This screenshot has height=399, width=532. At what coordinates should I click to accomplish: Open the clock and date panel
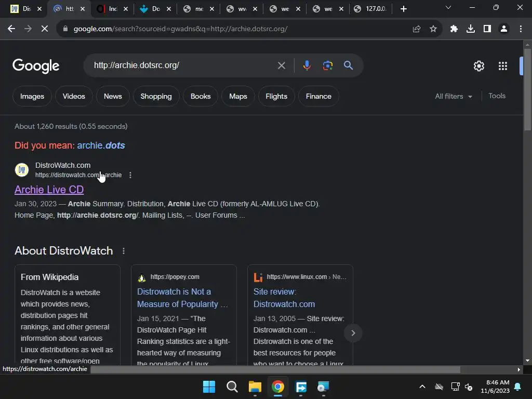495,387
